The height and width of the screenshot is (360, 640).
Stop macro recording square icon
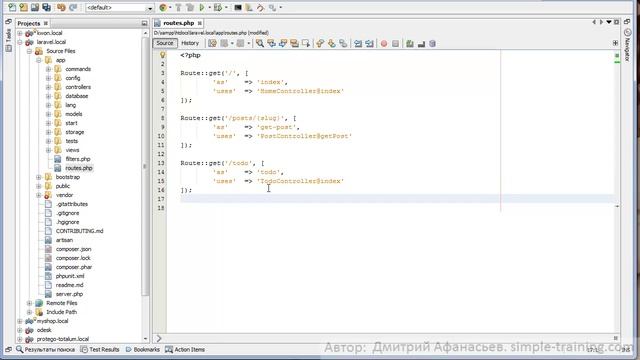point(395,43)
